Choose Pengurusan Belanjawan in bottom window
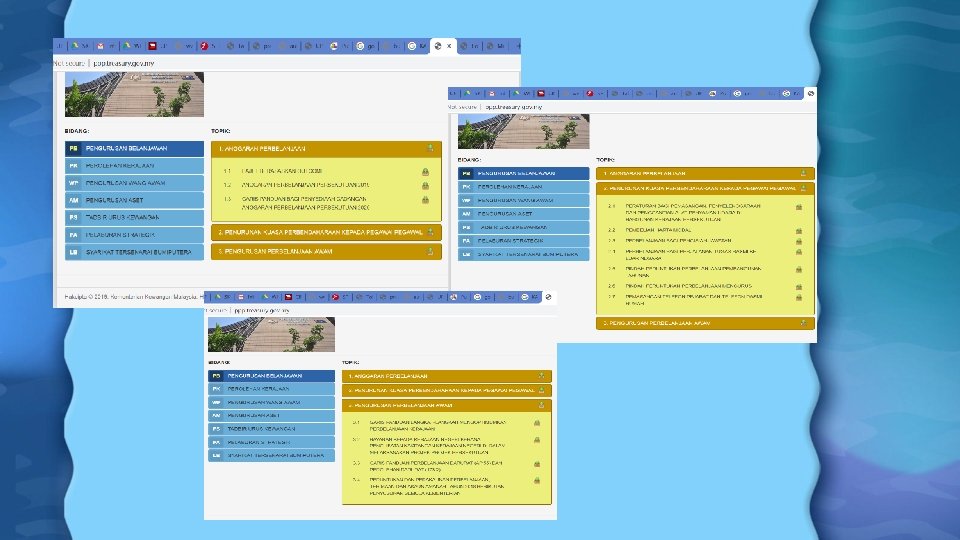 pos(271,376)
